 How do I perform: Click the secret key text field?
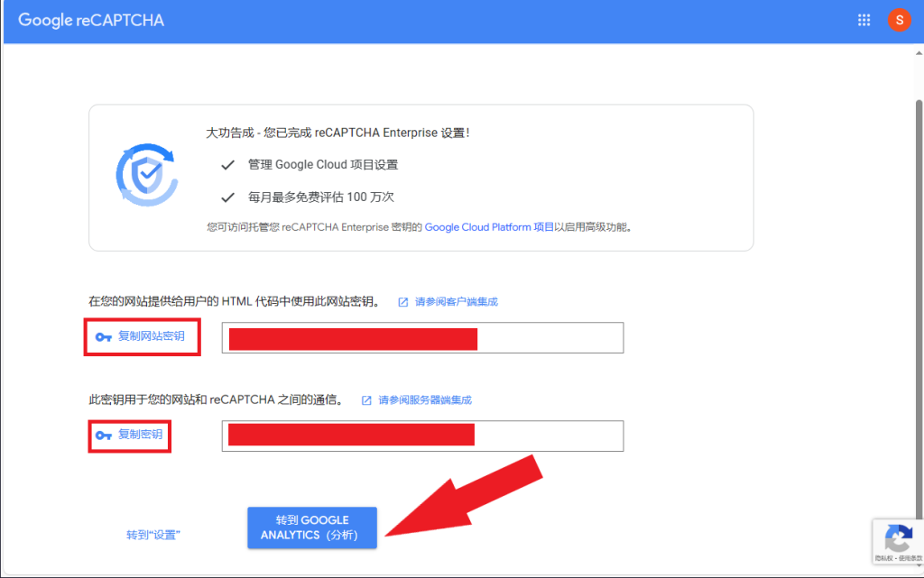pyautogui.click(x=422, y=436)
